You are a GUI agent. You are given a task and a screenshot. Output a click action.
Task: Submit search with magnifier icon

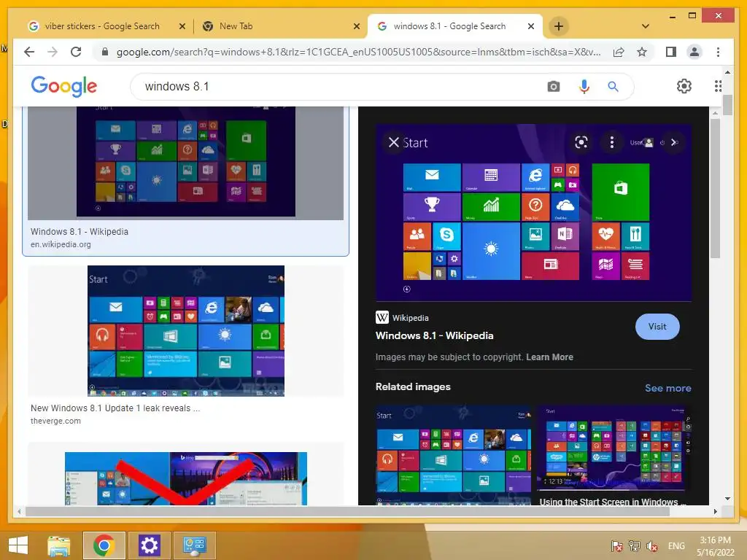tap(613, 87)
